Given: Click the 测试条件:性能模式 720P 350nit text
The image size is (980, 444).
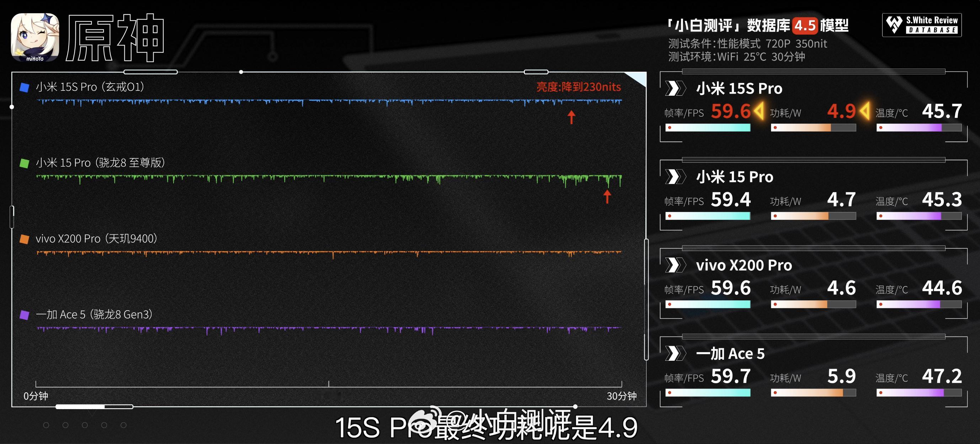Looking at the screenshot, I should pos(747,44).
